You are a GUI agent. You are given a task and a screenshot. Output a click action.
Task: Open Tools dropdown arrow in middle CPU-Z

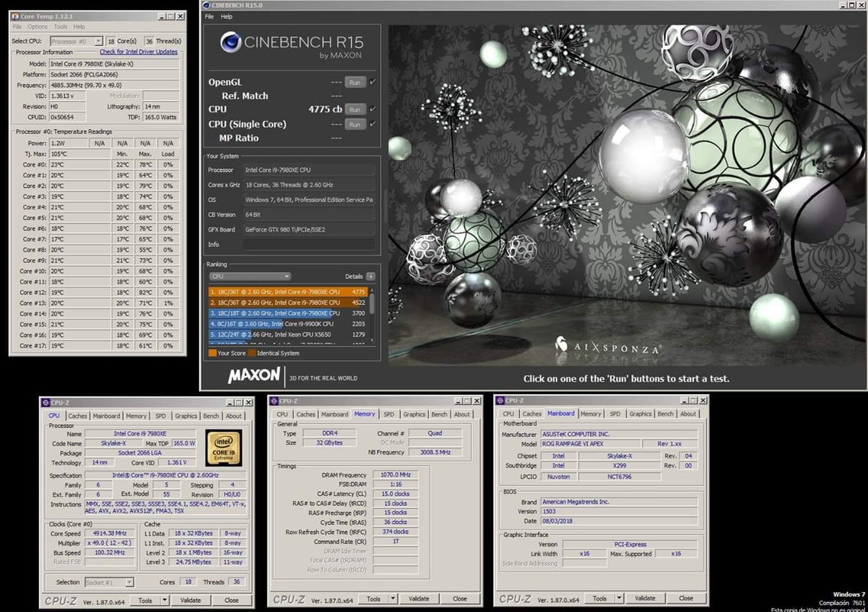(x=392, y=599)
